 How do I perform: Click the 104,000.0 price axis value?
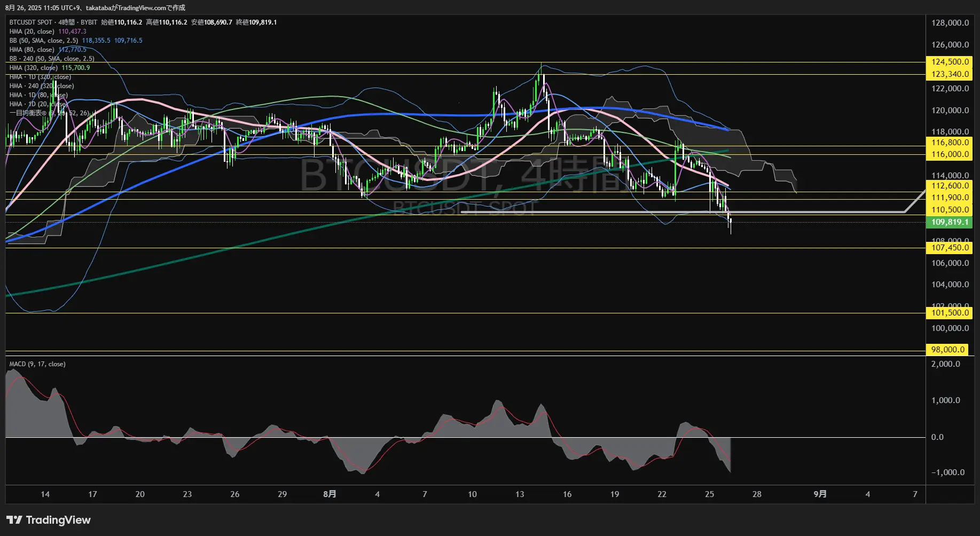950,285
